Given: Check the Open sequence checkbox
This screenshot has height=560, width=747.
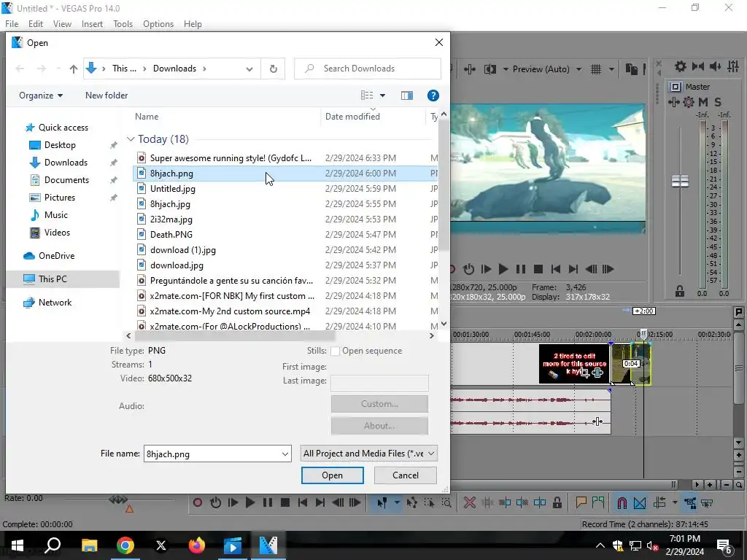Looking at the screenshot, I should [336, 351].
